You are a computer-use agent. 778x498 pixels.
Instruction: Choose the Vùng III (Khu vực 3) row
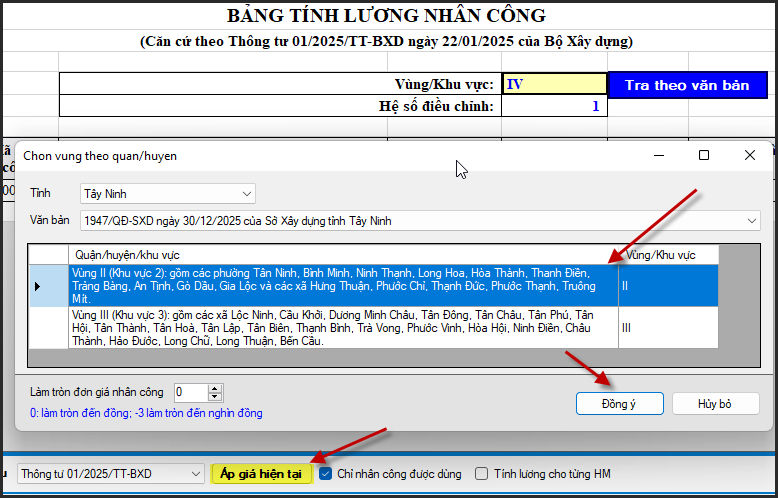(x=342, y=327)
